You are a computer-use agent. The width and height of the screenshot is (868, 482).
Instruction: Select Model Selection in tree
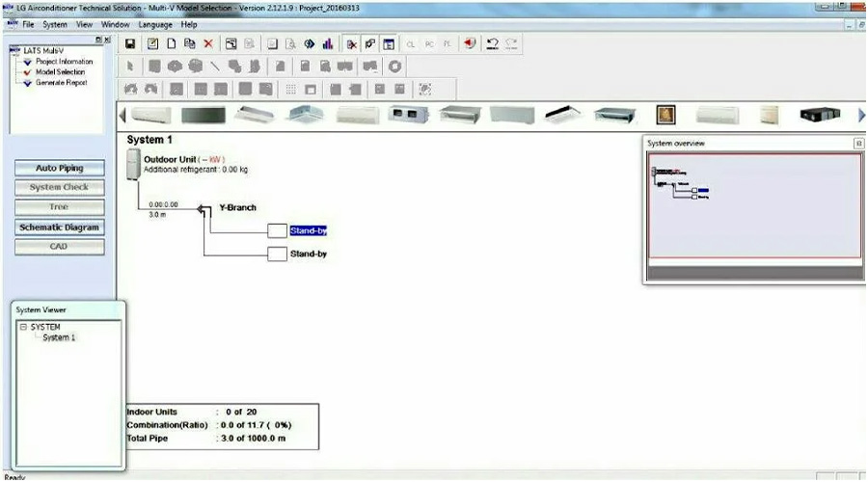(x=61, y=72)
